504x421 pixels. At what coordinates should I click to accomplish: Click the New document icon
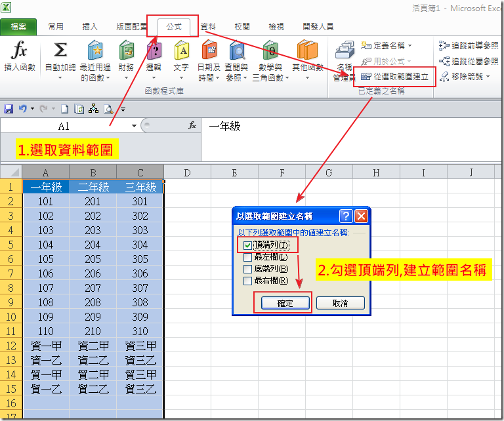click(x=64, y=109)
